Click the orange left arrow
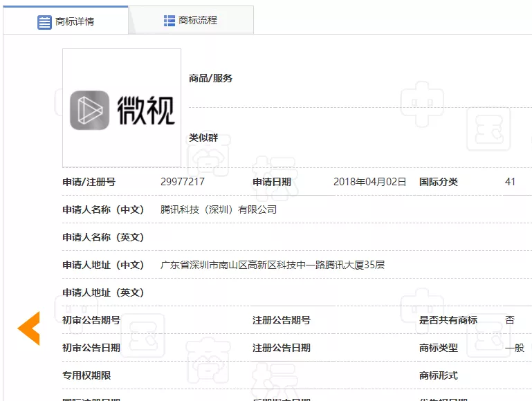 pyautogui.click(x=29, y=328)
